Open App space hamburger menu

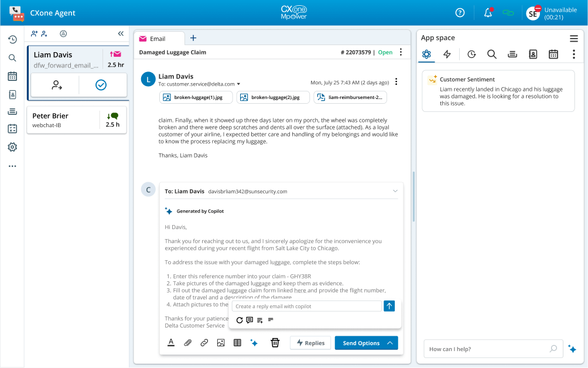(x=574, y=38)
